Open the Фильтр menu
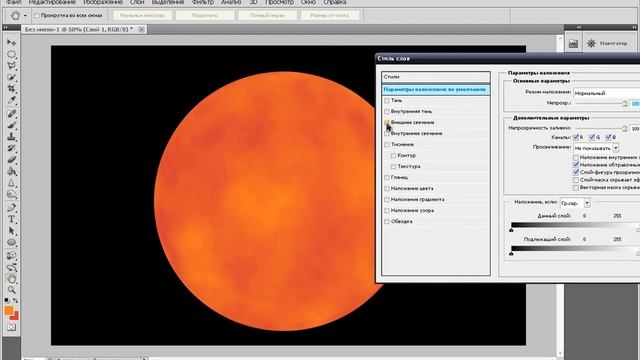 pyautogui.click(x=203, y=2)
